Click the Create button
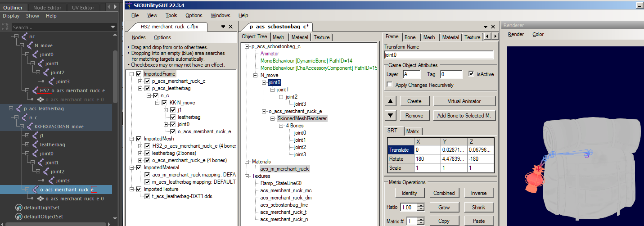This screenshot has width=644, height=226. (x=414, y=101)
